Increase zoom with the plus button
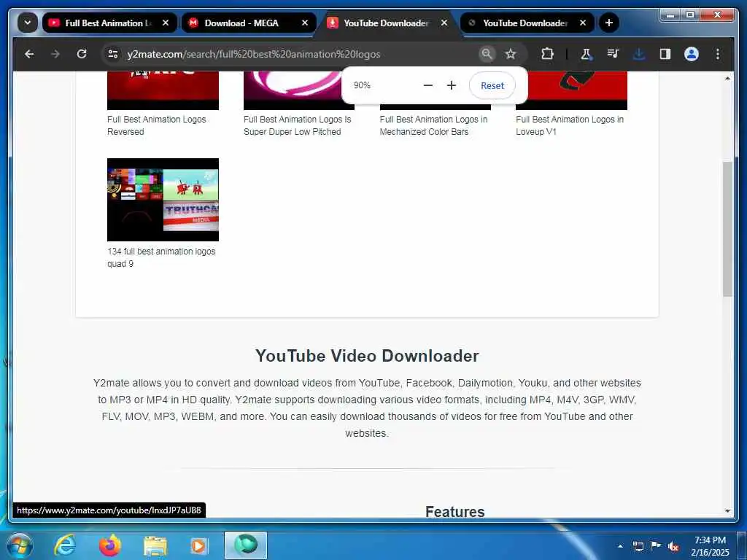This screenshot has height=560, width=747. click(452, 86)
